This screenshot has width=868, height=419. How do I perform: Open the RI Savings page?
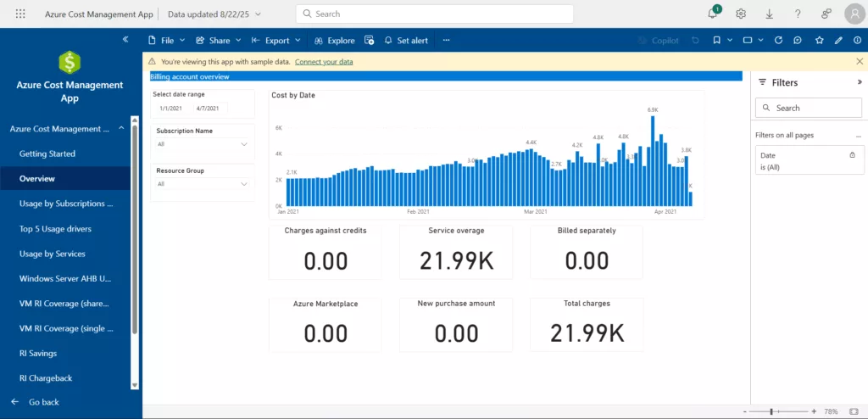pyautogui.click(x=65, y=353)
